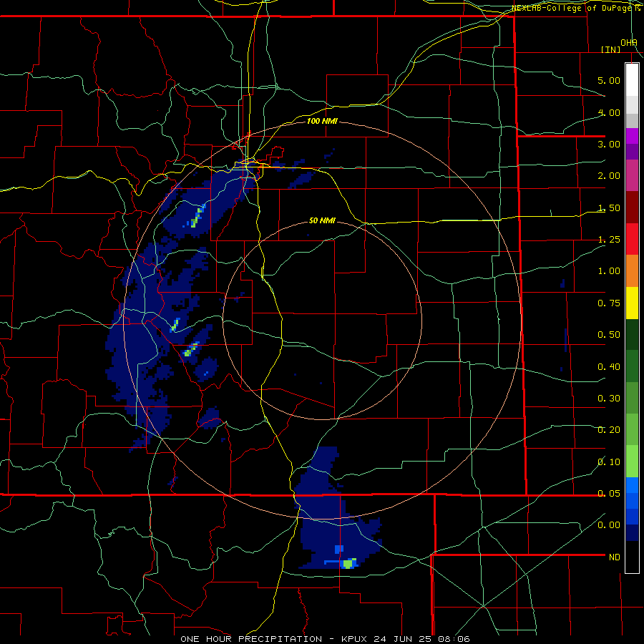Pick the orange swatch on the color scale
The height and width of the screenshot is (644, 644).
[632, 271]
